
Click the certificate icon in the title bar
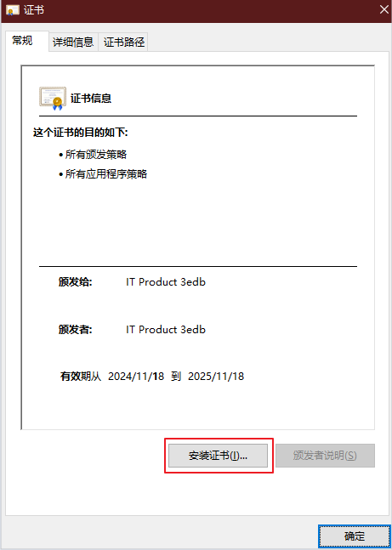tap(12, 10)
